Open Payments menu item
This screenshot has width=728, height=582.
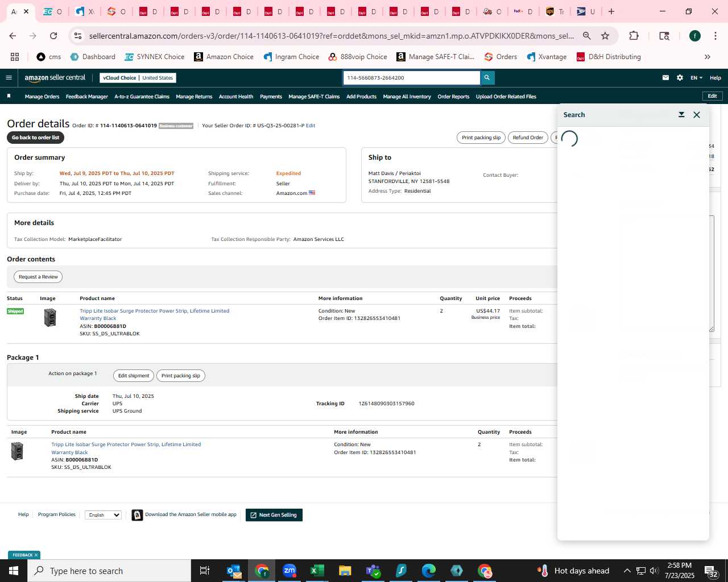coord(271,97)
